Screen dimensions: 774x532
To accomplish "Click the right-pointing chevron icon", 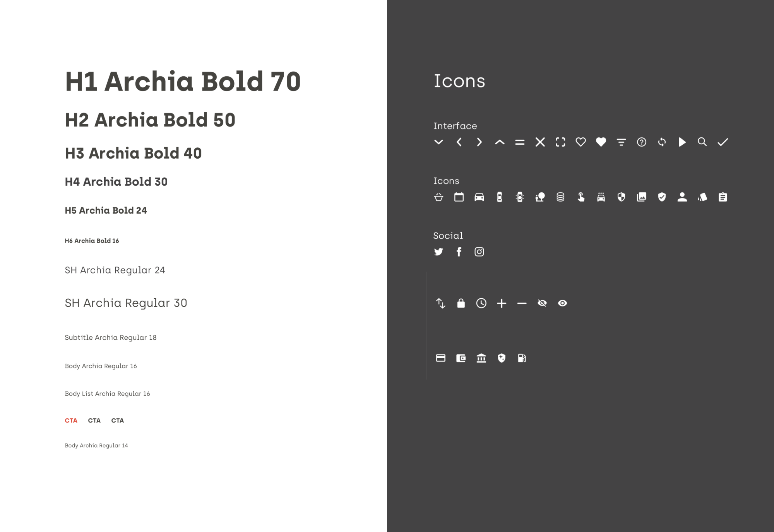I will (479, 142).
